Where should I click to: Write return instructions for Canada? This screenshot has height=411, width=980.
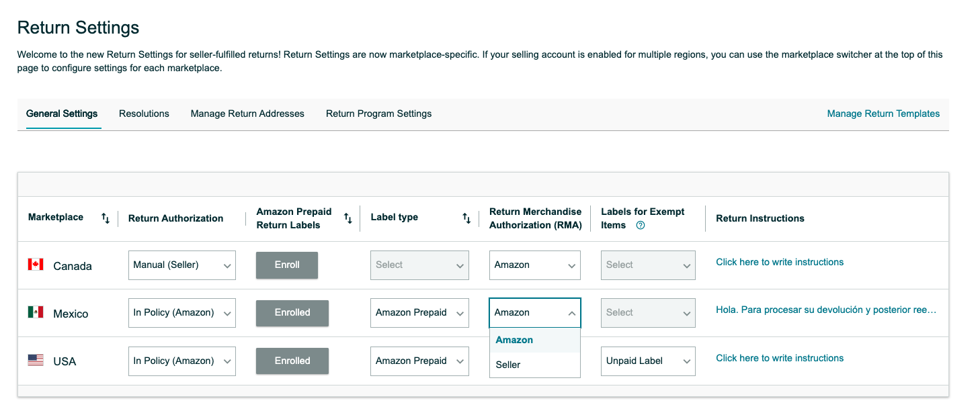(x=780, y=263)
